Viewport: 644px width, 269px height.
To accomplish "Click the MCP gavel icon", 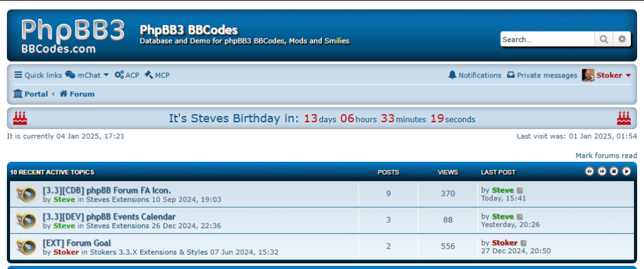I will [x=148, y=75].
